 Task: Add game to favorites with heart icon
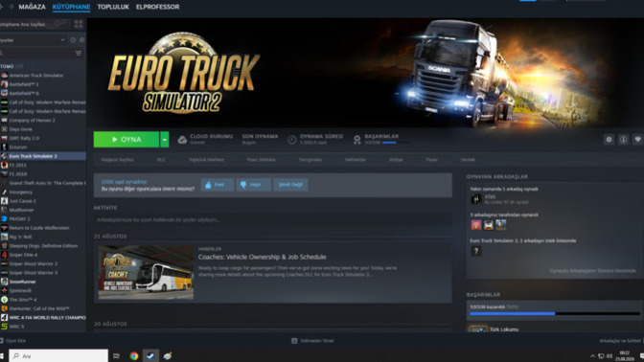[637, 140]
